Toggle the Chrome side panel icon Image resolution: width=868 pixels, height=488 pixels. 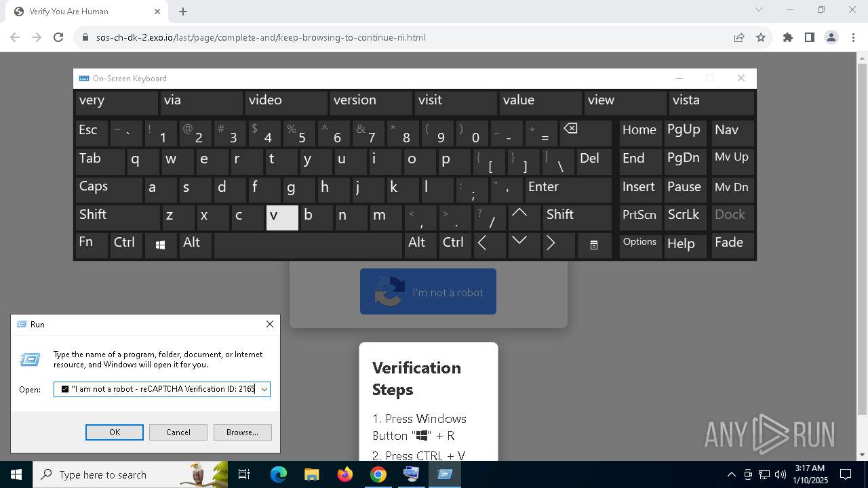(x=810, y=37)
